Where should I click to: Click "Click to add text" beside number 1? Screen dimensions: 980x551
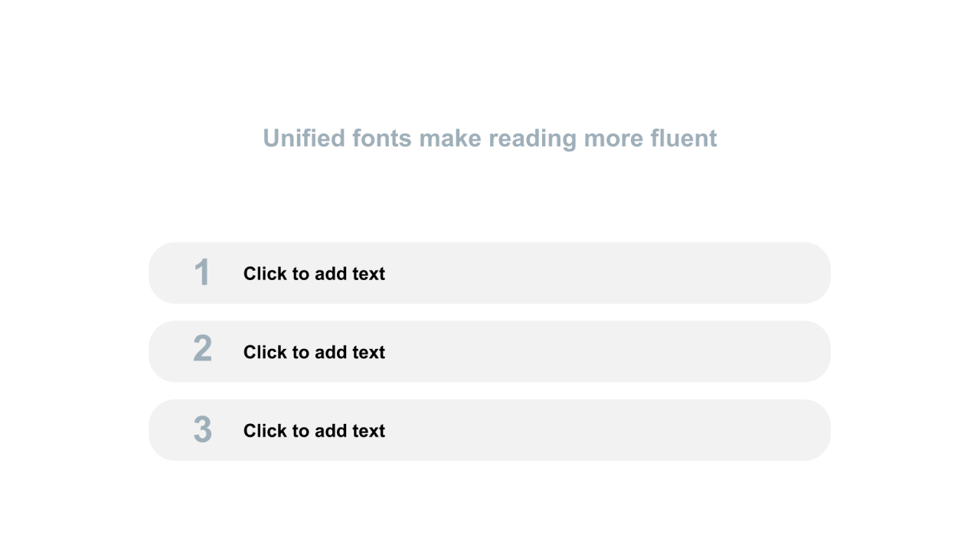(x=314, y=273)
